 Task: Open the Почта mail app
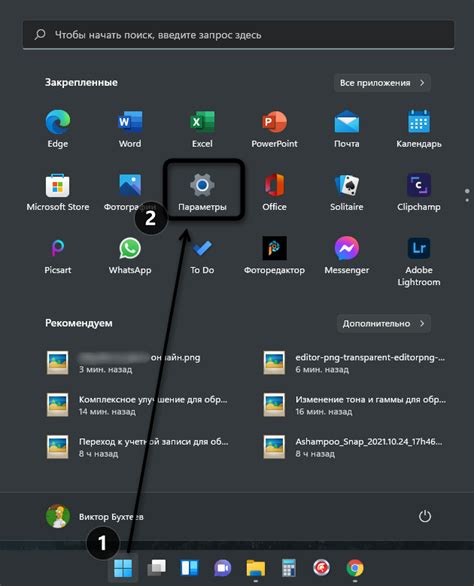[x=347, y=129]
